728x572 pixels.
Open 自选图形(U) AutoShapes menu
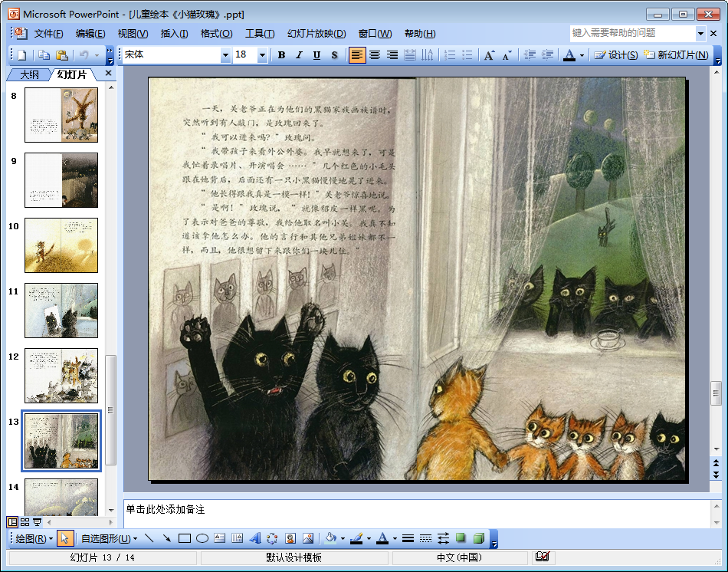tap(109, 538)
